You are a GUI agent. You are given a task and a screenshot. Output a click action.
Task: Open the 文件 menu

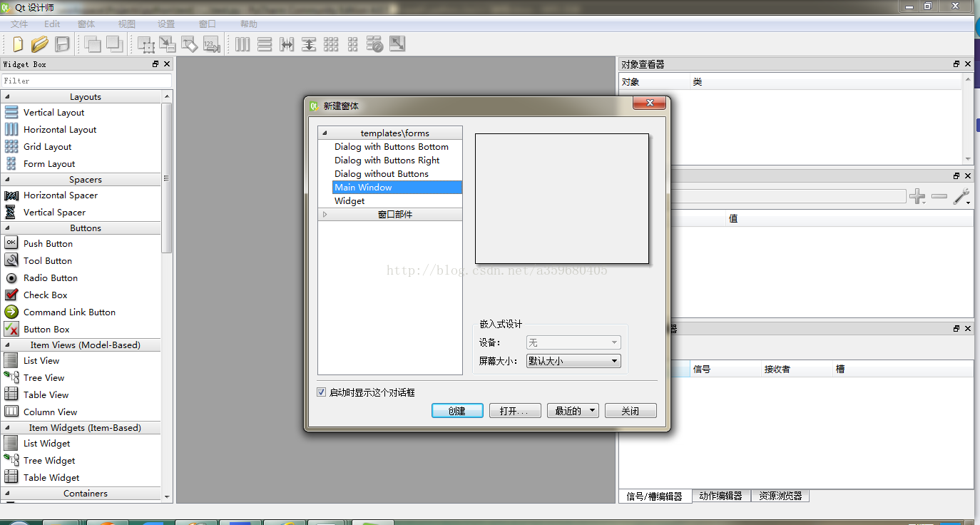19,24
